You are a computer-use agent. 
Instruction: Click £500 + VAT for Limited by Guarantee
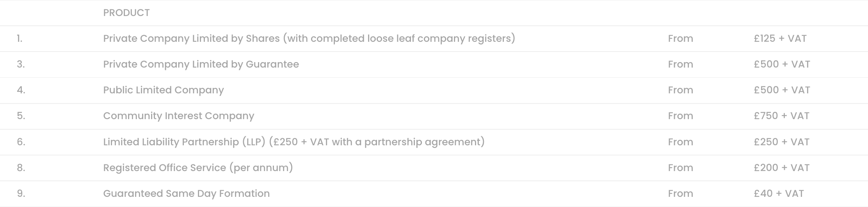tap(782, 64)
